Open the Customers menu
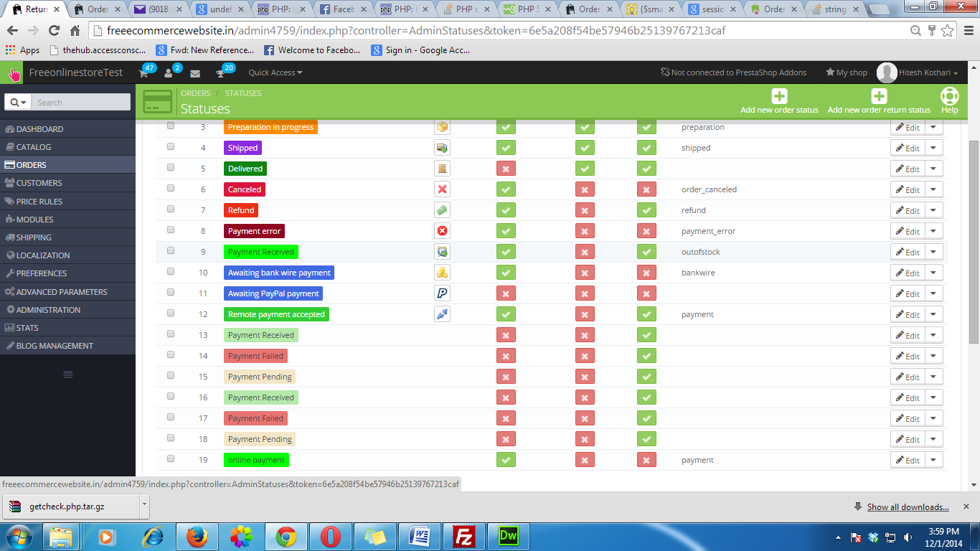Screen dimensions: 980x551 pos(67,183)
